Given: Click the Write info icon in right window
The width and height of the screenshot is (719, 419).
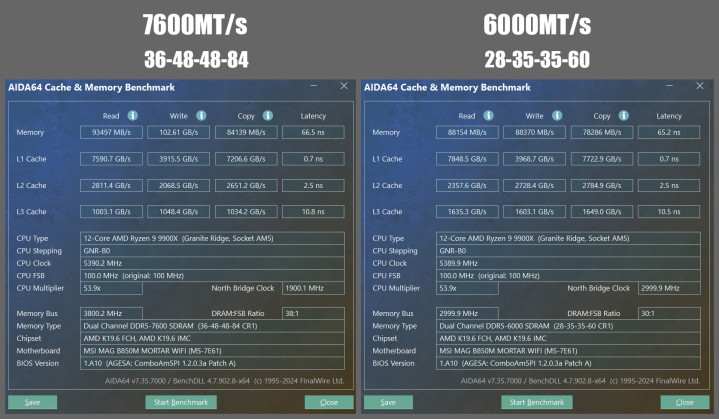Looking at the screenshot, I should point(557,116).
